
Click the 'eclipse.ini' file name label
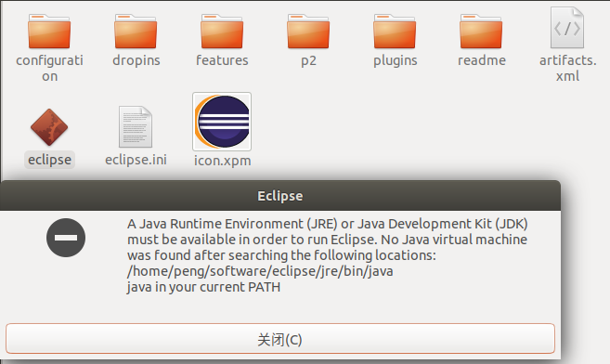click(x=136, y=160)
